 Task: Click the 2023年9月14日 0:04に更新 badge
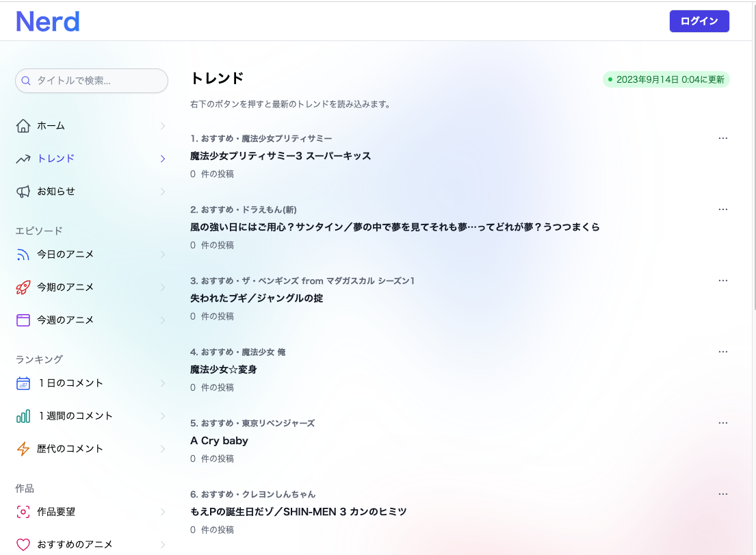pyautogui.click(x=666, y=79)
